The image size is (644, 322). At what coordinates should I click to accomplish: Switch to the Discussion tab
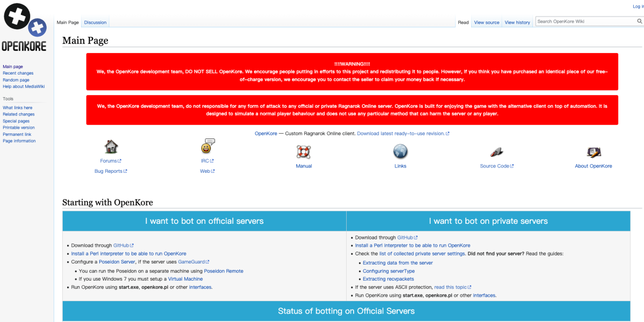point(96,23)
